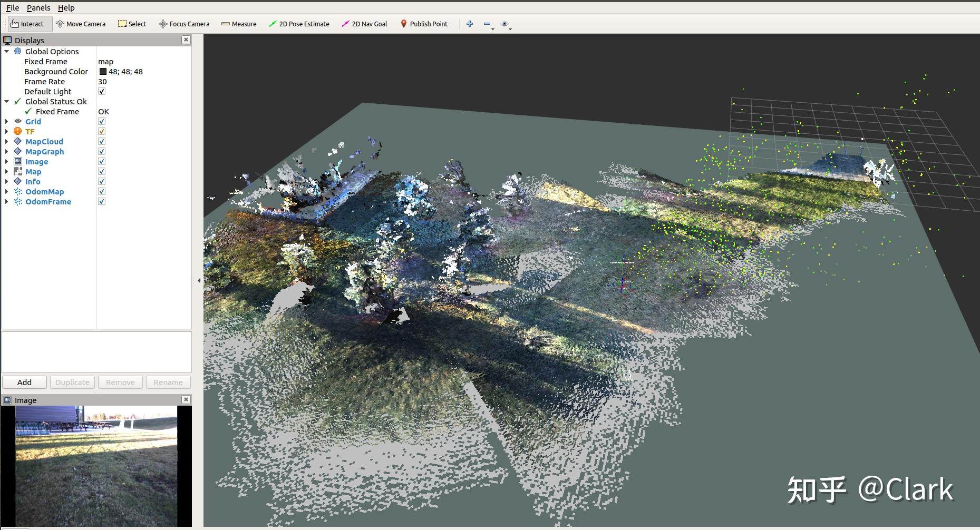Image resolution: width=980 pixels, height=530 pixels.
Task: Open the Panels menu
Action: [37, 7]
